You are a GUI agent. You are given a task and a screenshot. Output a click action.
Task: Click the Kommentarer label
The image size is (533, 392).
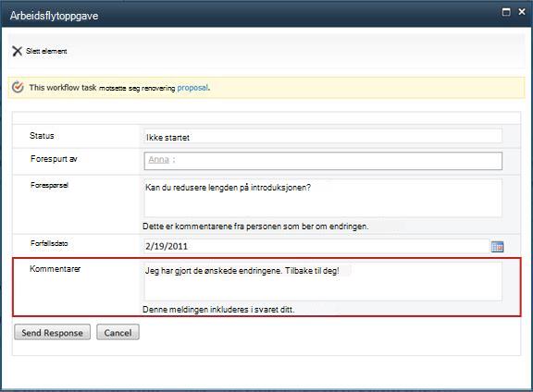pos(56,269)
